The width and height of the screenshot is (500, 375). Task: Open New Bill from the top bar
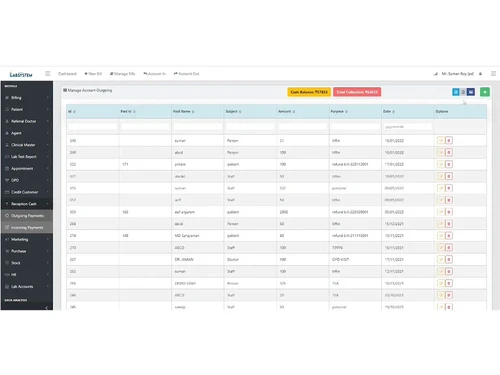pyautogui.click(x=93, y=74)
